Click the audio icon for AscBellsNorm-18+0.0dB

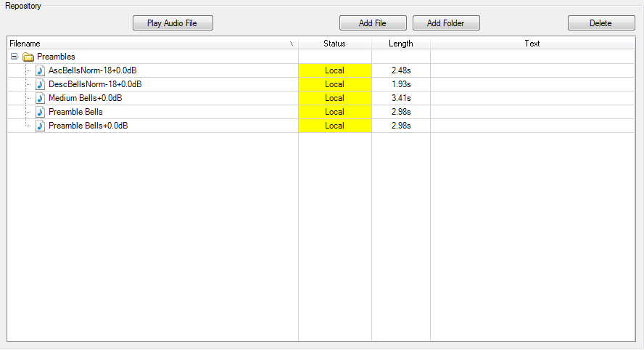(x=40, y=70)
